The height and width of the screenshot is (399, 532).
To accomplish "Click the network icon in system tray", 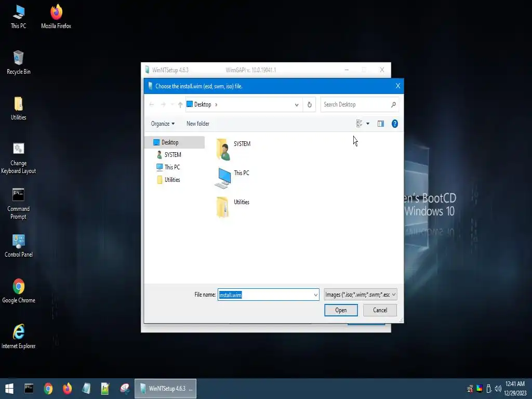I will coord(470,389).
